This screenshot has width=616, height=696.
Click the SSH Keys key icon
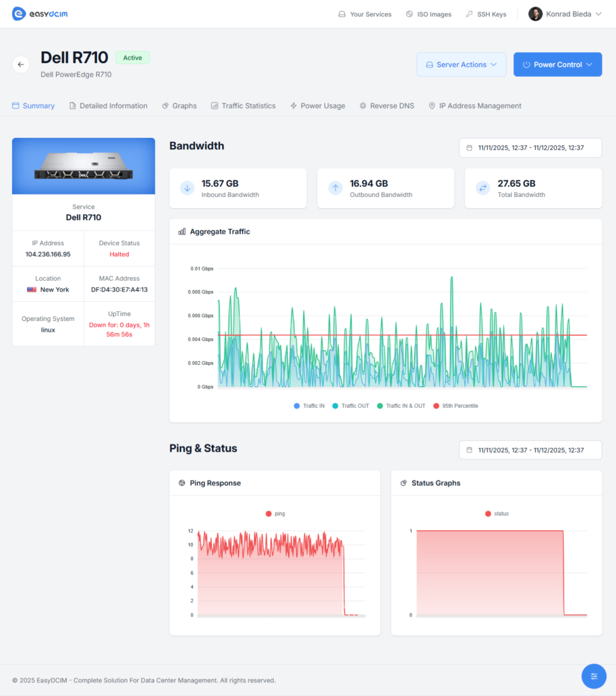pyautogui.click(x=470, y=14)
